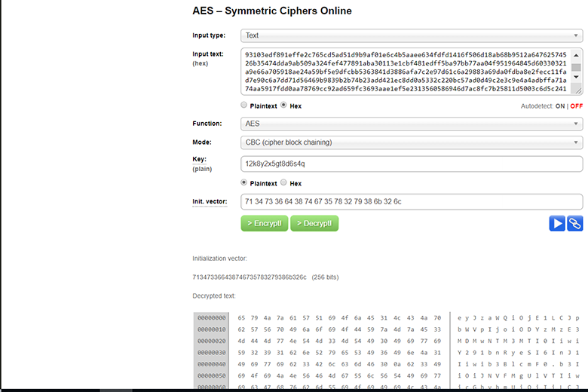The width and height of the screenshot is (588, 392).
Task: Select Hex radio under Key field
Action: click(283, 182)
